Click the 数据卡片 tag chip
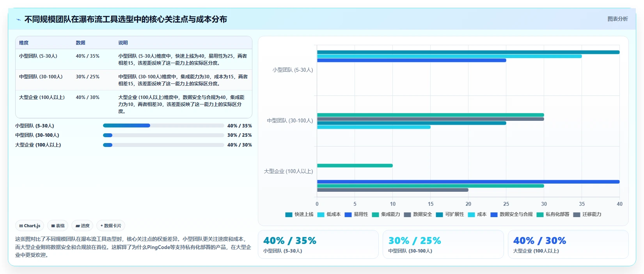 click(x=111, y=226)
